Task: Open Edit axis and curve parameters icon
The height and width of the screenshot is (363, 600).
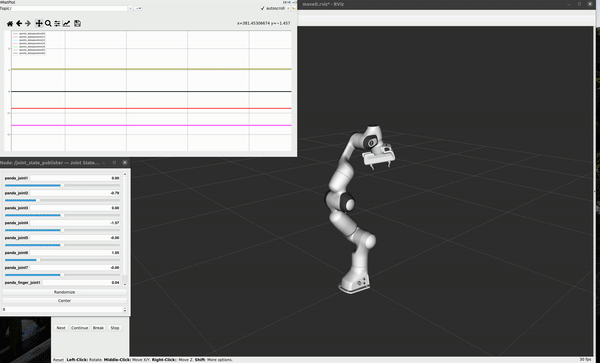Action: coord(66,24)
